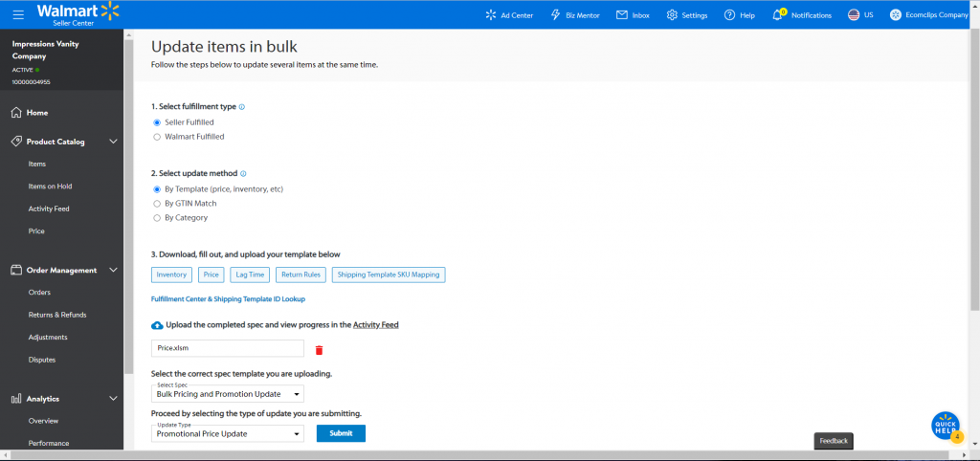
Task: Click the Notifications bell icon
Action: [778, 15]
